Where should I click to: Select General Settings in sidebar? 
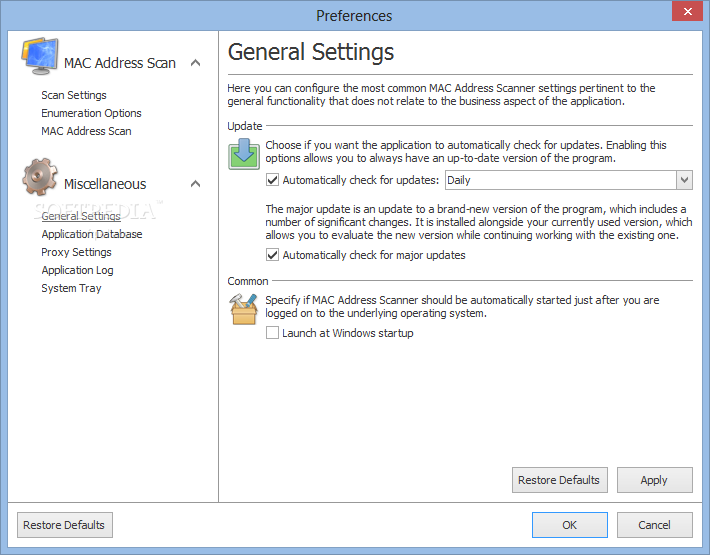click(x=81, y=216)
